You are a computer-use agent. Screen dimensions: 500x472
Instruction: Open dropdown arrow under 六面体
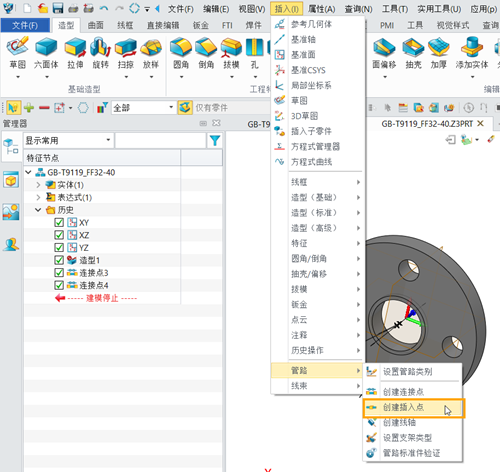[x=46, y=77]
